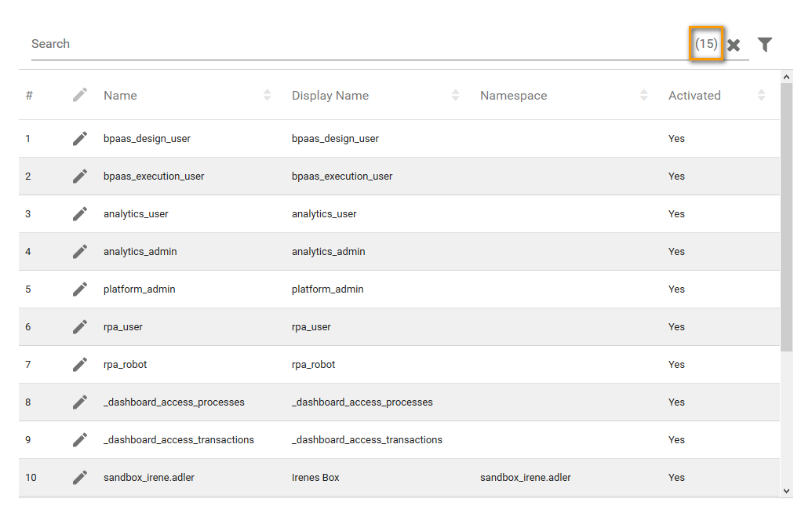Viewport: 812px width, 517px height.
Task: Toggle sorting on Display Name column
Action: click(x=456, y=96)
